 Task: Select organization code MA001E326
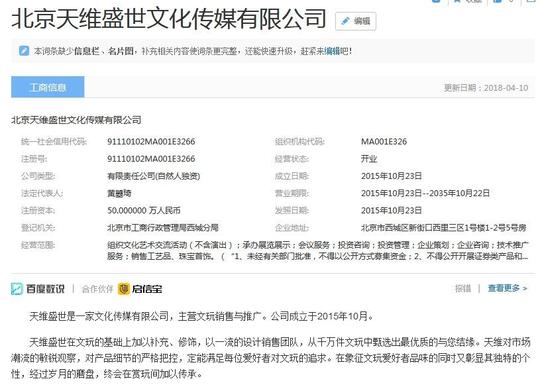384,142
